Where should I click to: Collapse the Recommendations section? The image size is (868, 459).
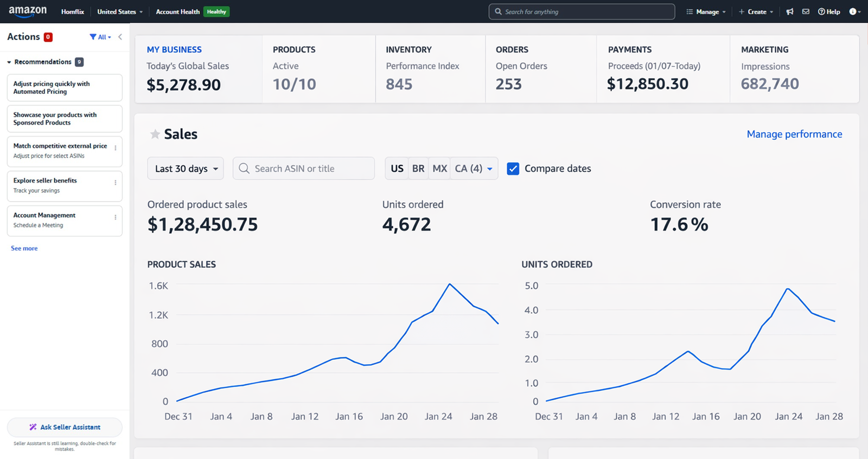(9, 62)
